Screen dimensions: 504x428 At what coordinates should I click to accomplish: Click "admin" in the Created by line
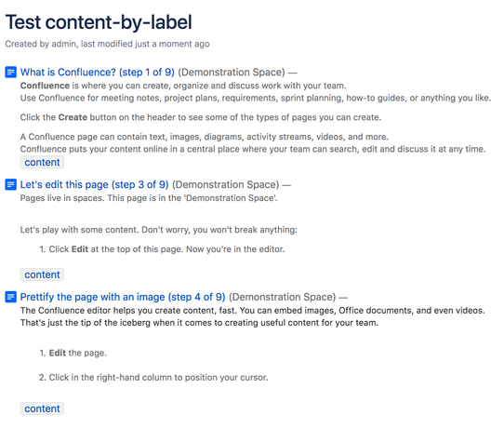point(63,44)
